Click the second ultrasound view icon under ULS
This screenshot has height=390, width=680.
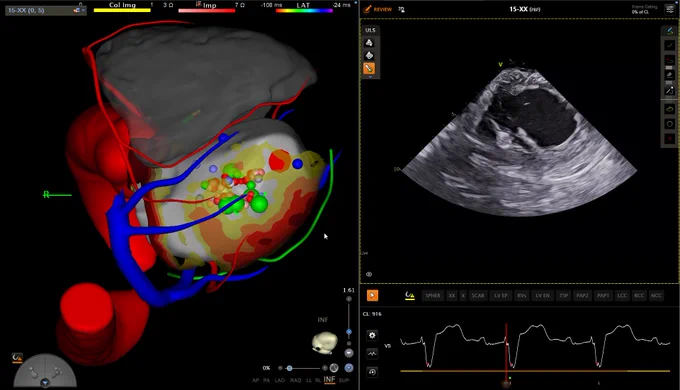click(x=369, y=55)
